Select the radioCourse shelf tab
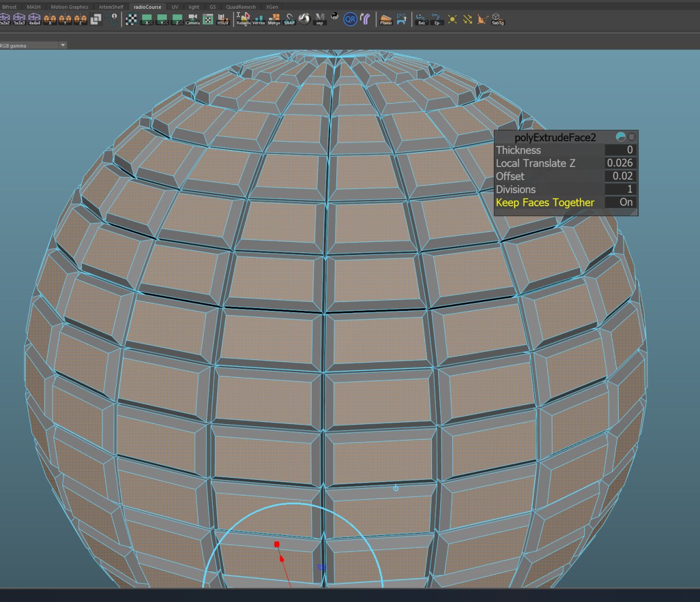 point(148,7)
